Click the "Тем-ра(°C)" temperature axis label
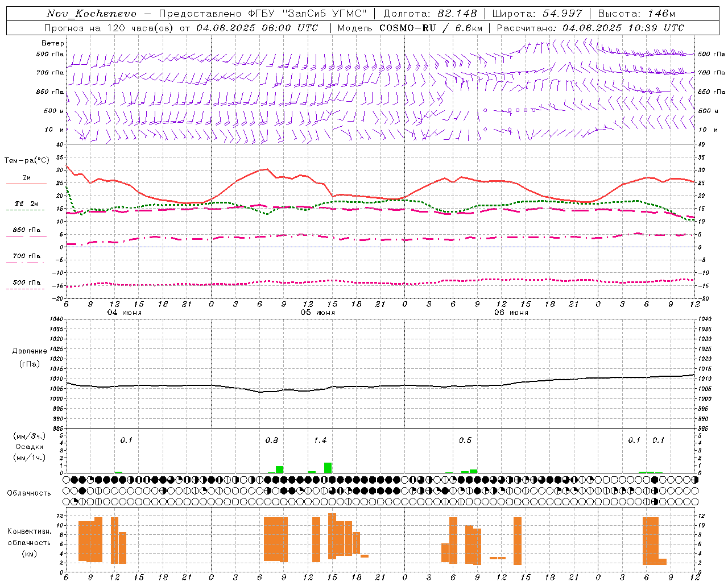 [x=27, y=161]
